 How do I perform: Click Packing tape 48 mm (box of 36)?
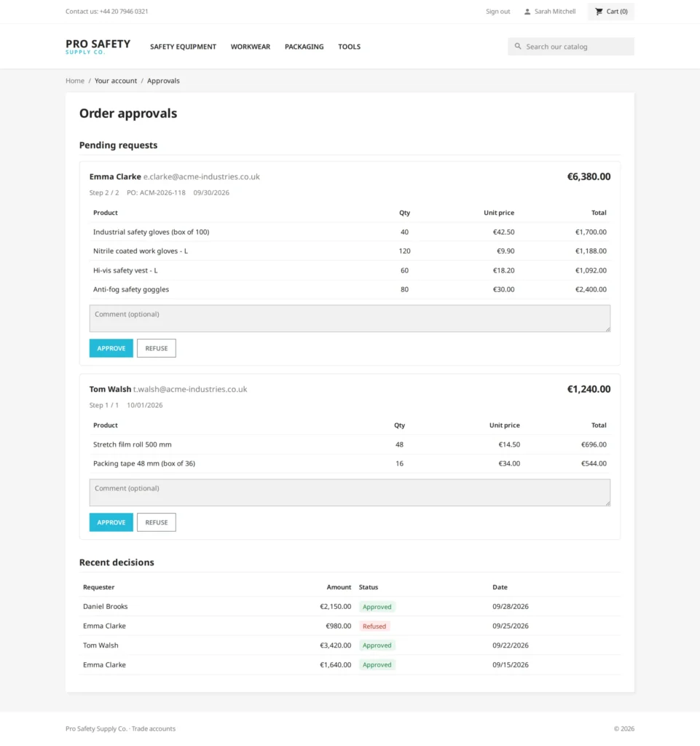[144, 463]
